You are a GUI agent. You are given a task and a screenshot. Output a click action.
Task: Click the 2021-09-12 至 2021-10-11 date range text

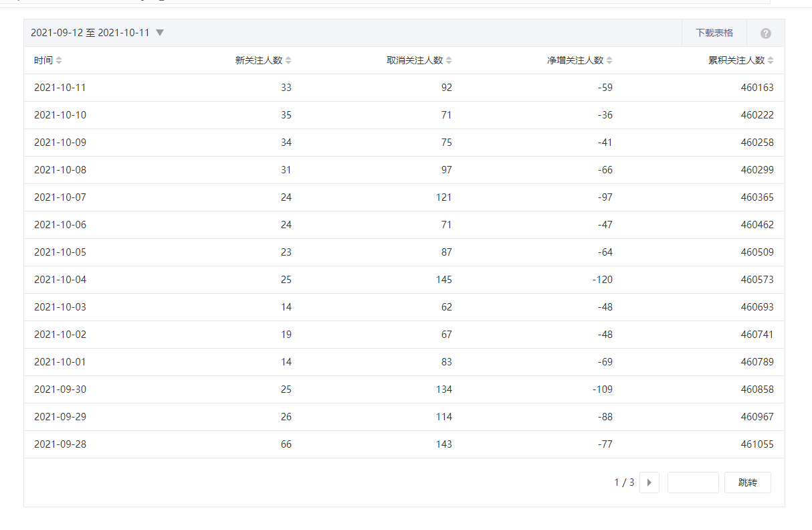tap(90, 33)
